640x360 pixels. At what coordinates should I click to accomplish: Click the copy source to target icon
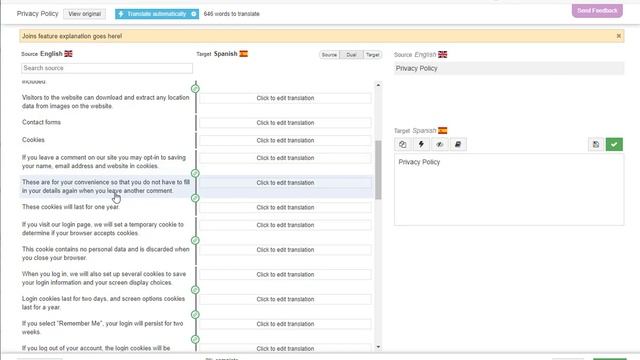(403, 144)
